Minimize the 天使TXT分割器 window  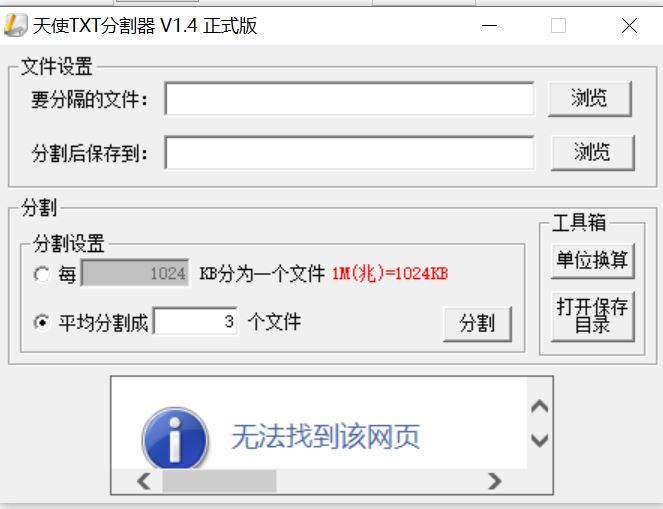pyautogui.click(x=489, y=26)
